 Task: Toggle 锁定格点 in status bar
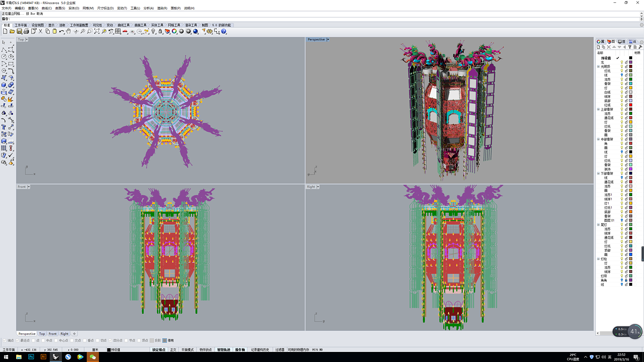tap(159, 350)
